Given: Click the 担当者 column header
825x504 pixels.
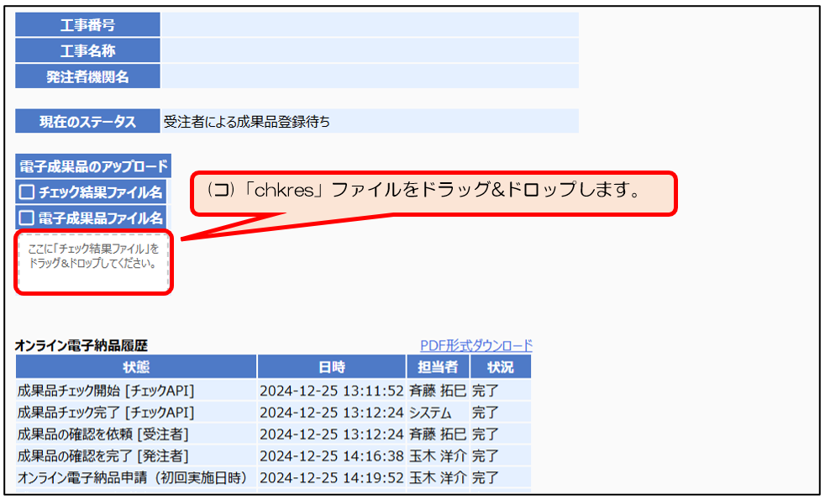Looking at the screenshot, I should coord(438,367).
